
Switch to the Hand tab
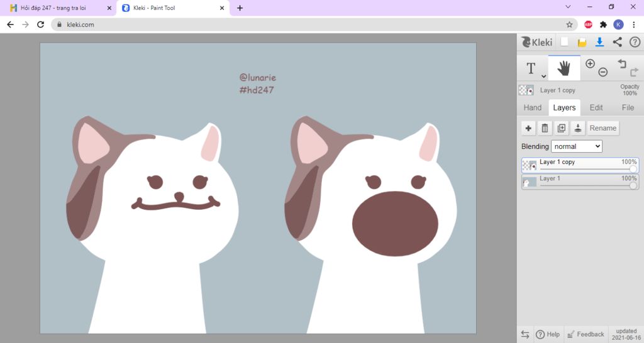(x=532, y=107)
